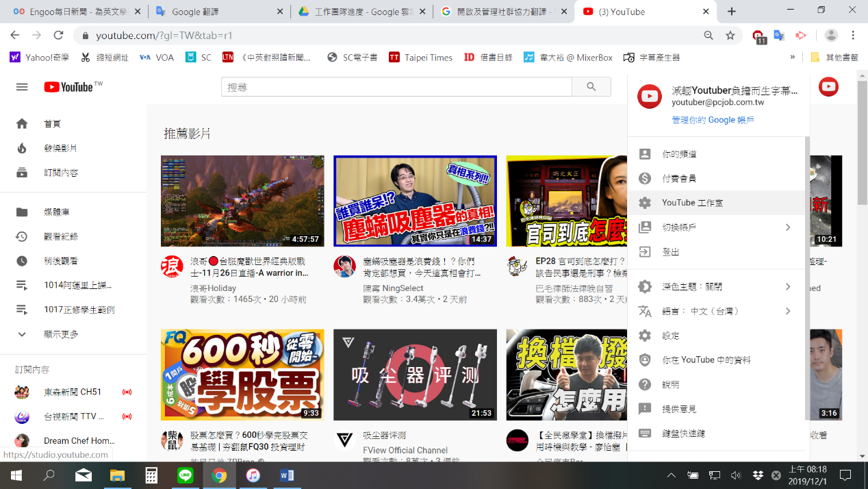Open VOA bookmark
The height and width of the screenshot is (489, 868).
(x=157, y=58)
